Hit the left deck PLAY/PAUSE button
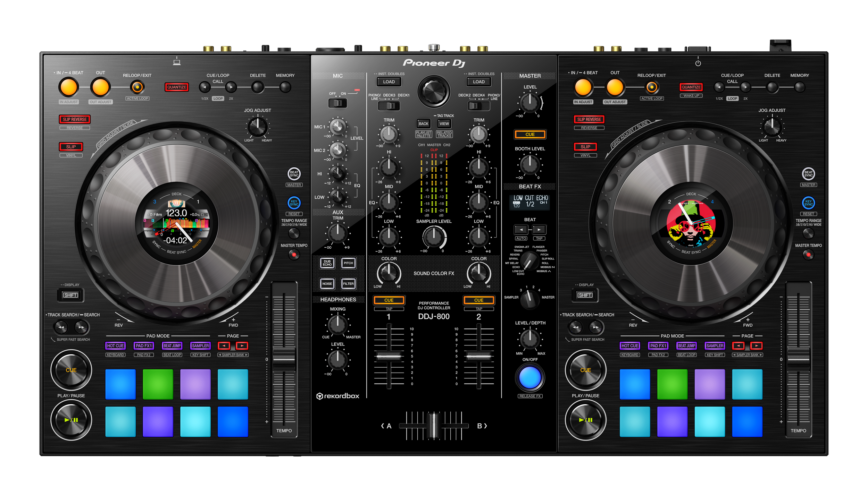The image size is (868, 496). click(71, 420)
